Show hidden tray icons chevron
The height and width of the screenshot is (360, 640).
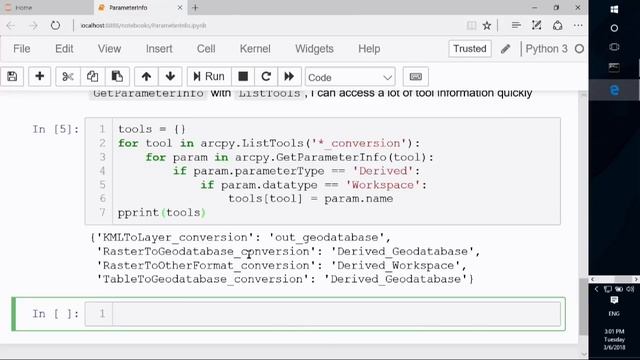pyautogui.click(x=596, y=289)
